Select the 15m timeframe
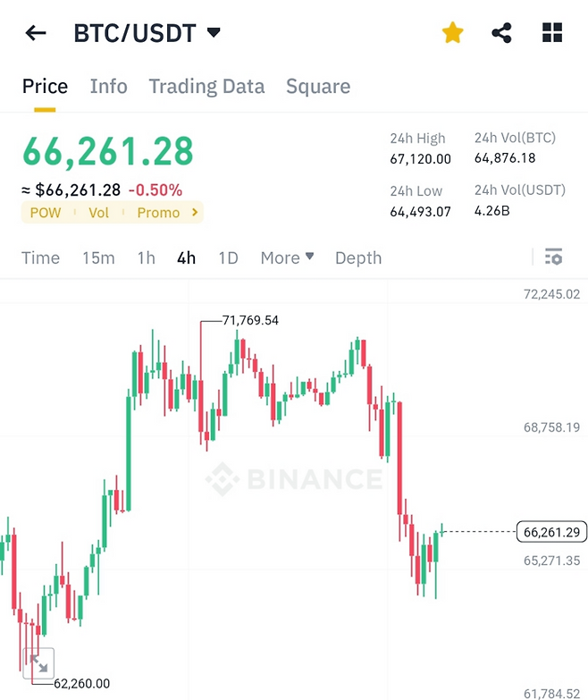This screenshot has width=588, height=700. pos(98,257)
